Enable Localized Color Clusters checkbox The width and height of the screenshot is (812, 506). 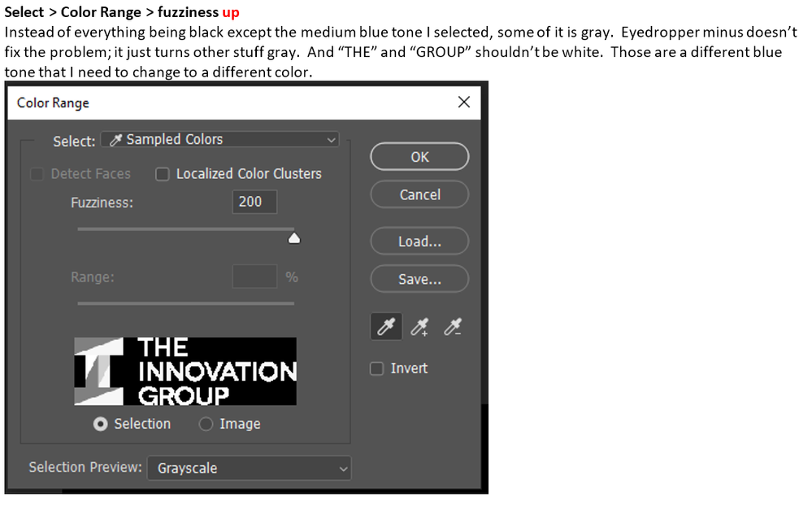pyautogui.click(x=163, y=174)
